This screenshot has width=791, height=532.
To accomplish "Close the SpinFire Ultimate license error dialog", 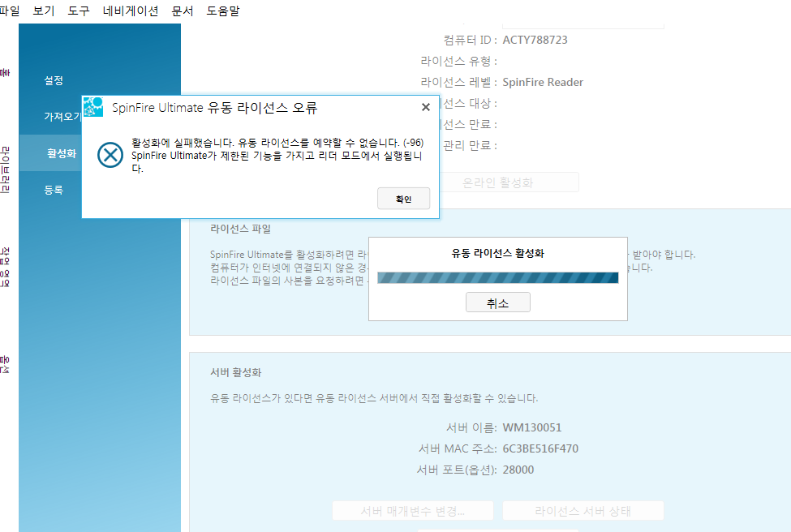I will tap(426, 107).
